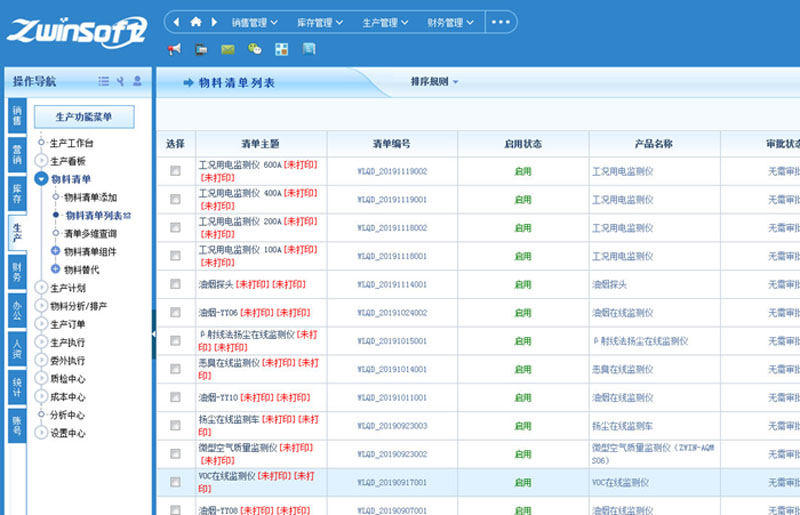Image resolution: width=800 pixels, height=515 pixels.
Task: Tick the checkbox for VOC在线监测仪 row
Action: click(x=175, y=482)
